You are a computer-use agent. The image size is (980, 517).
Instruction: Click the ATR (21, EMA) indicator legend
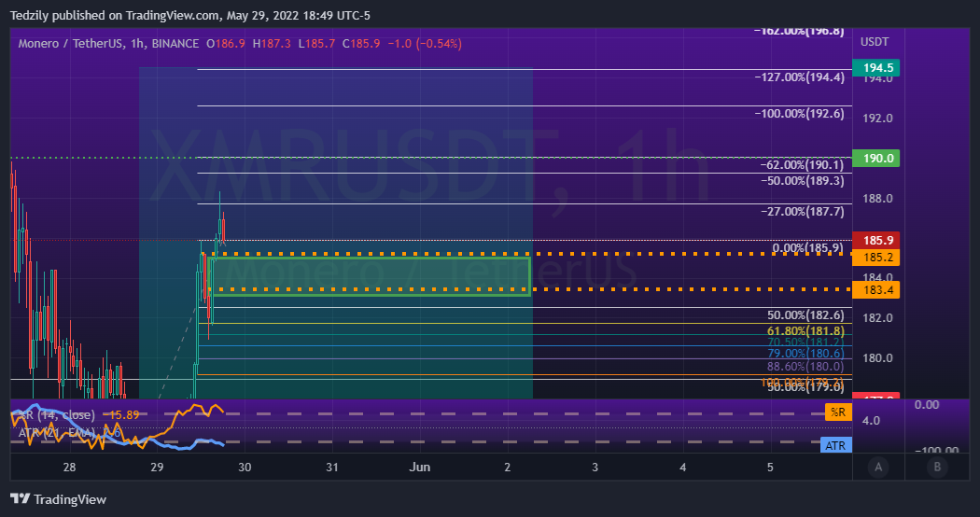pyautogui.click(x=69, y=433)
